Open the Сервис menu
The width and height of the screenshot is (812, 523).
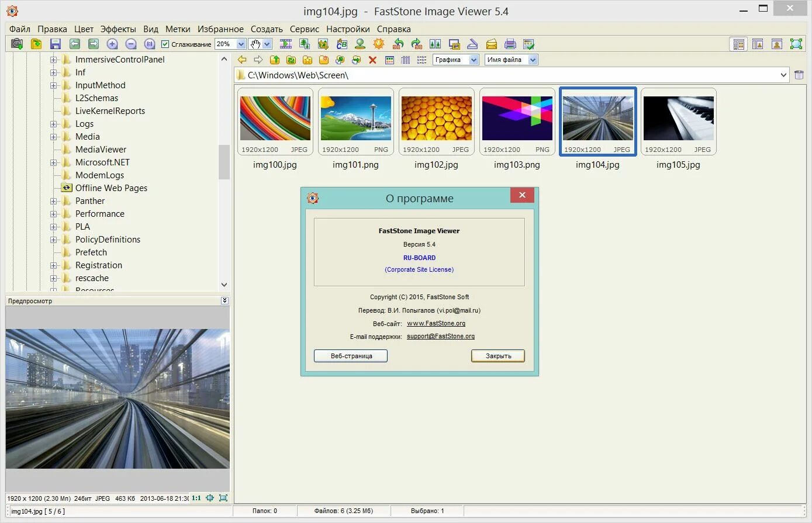305,29
